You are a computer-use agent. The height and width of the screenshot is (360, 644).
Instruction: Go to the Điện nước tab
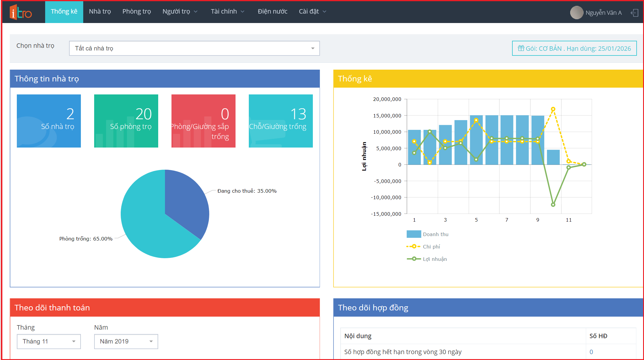coord(272,12)
